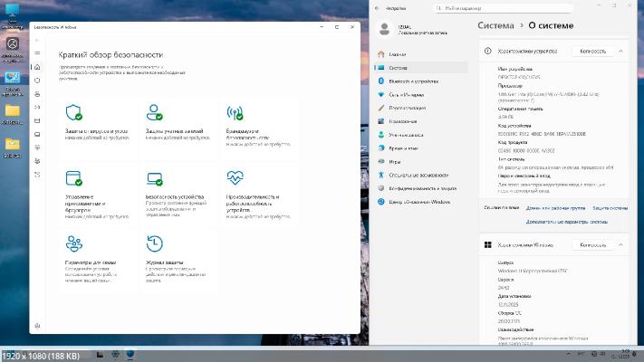Collapse the Windows specifications section chevron
The height and width of the screenshot is (362, 644).
(625, 244)
